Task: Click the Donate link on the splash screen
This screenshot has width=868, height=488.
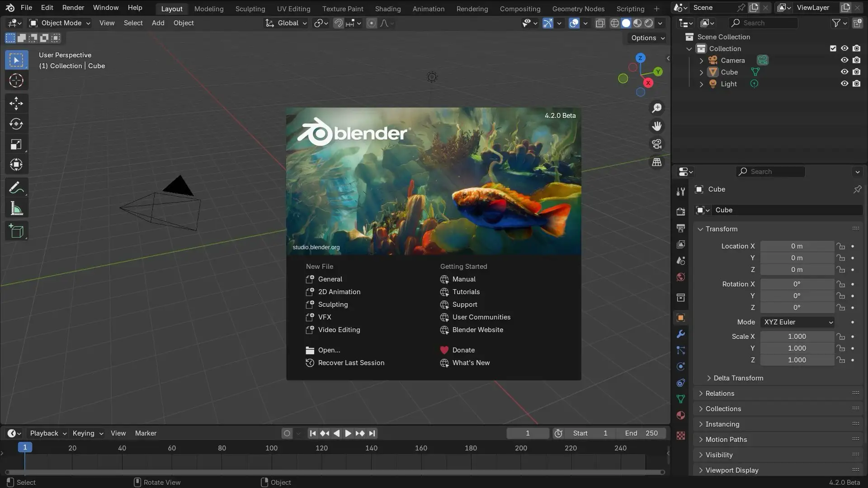Action: (463, 350)
